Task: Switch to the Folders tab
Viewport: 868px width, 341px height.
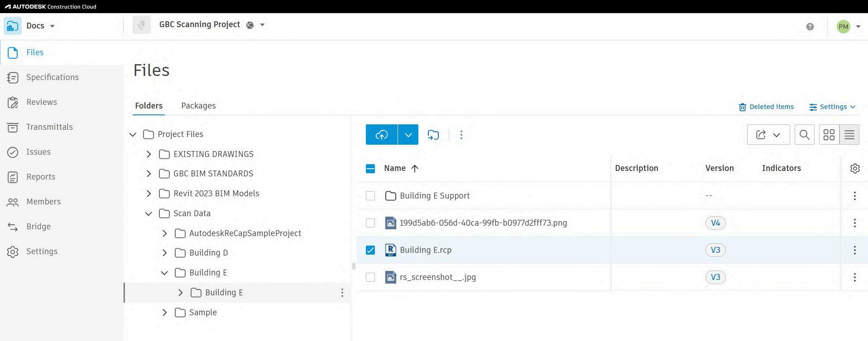Action: point(149,106)
